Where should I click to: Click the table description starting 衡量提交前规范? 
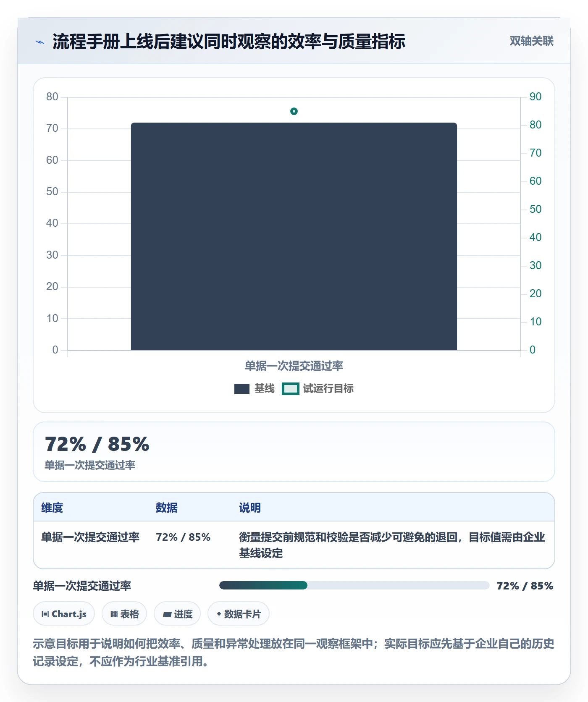tap(392, 545)
